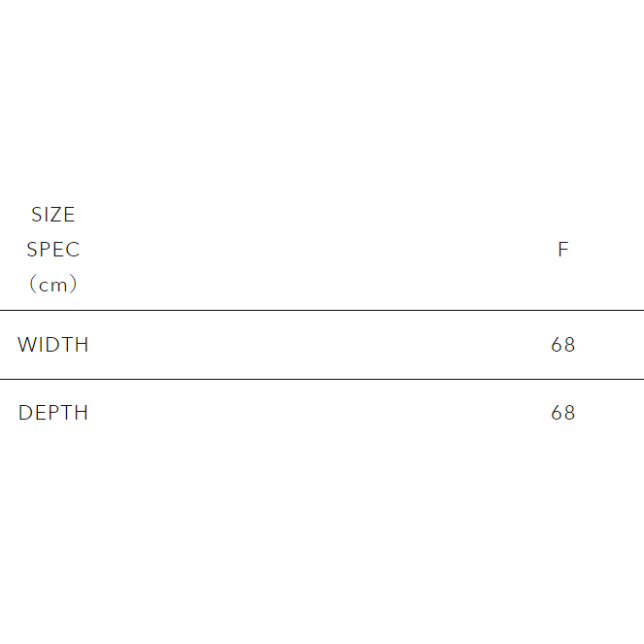
Task: Click the digit 8 in the DEPTH value
Action: click(x=569, y=413)
